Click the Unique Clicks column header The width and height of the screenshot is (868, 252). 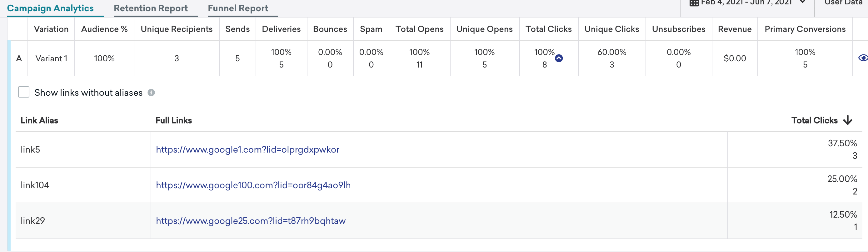pos(611,29)
